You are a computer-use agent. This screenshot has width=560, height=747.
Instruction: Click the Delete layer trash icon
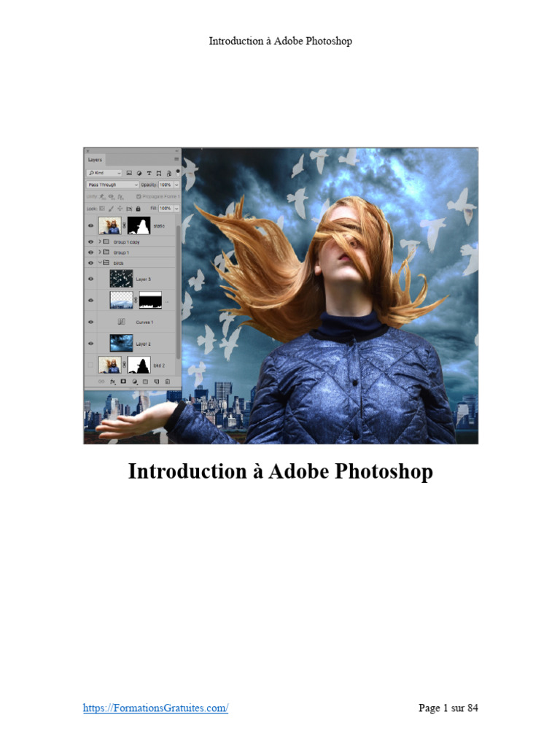tap(168, 382)
